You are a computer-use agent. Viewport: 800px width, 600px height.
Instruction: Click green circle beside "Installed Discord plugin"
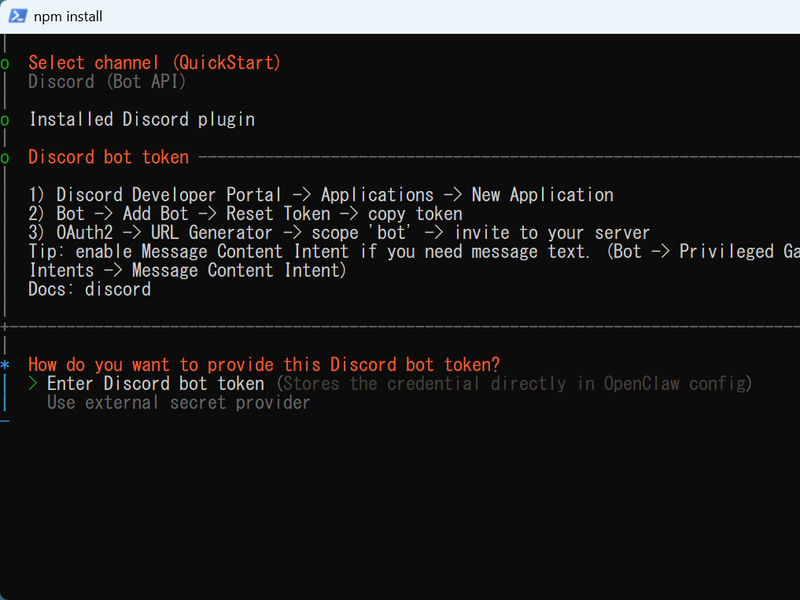point(5,120)
